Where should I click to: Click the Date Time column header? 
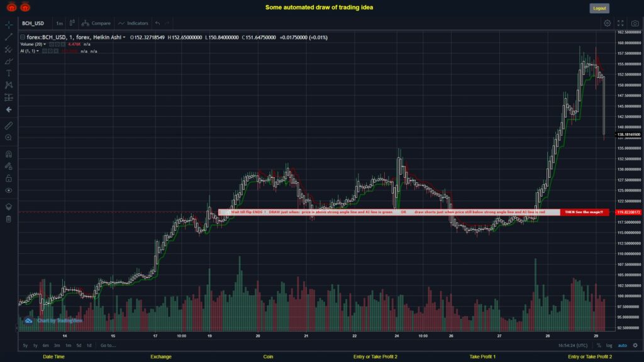[x=54, y=357]
